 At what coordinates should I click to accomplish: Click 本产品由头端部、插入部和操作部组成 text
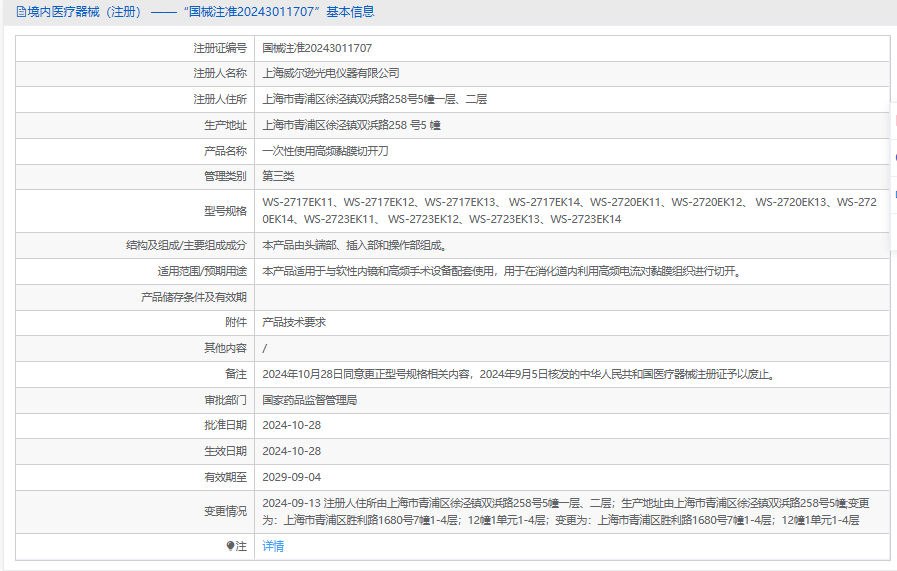click(355, 245)
